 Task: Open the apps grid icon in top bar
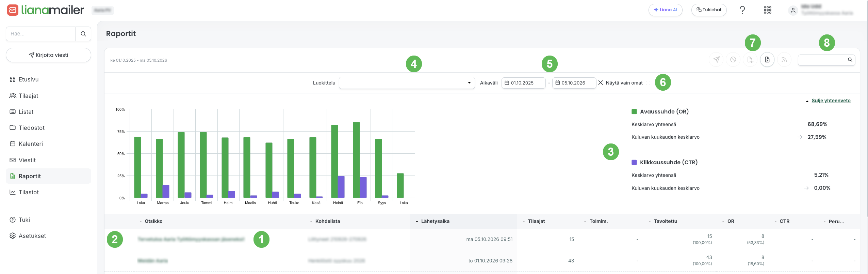click(x=767, y=10)
